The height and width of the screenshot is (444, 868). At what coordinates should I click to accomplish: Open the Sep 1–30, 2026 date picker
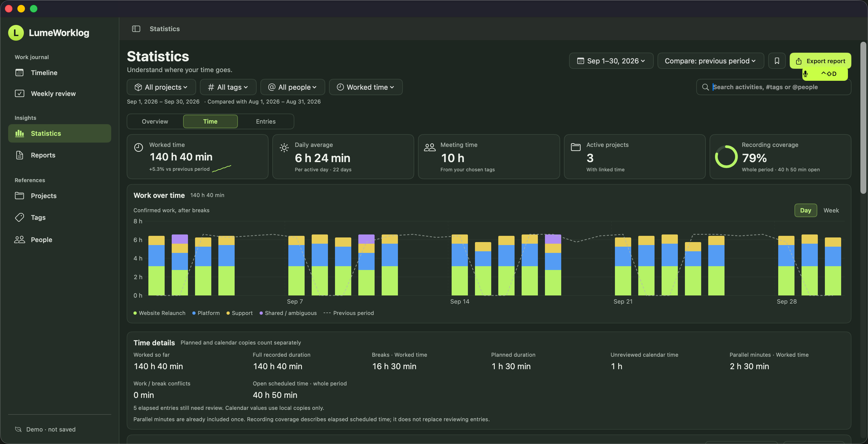pyautogui.click(x=611, y=61)
